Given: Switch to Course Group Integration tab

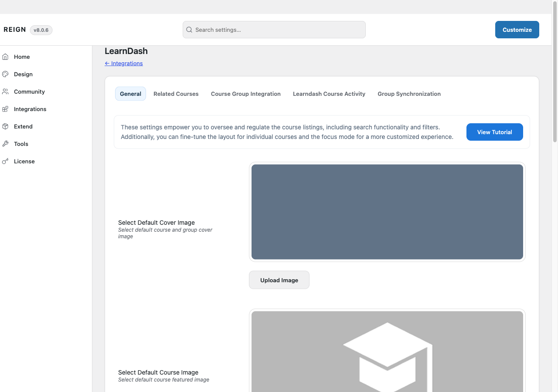Looking at the screenshot, I should (x=246, y=94).
